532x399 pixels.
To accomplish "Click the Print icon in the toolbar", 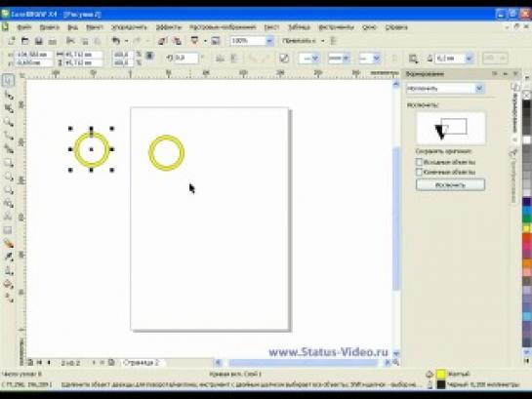I will pyautogui.click(x=52, y=41).
